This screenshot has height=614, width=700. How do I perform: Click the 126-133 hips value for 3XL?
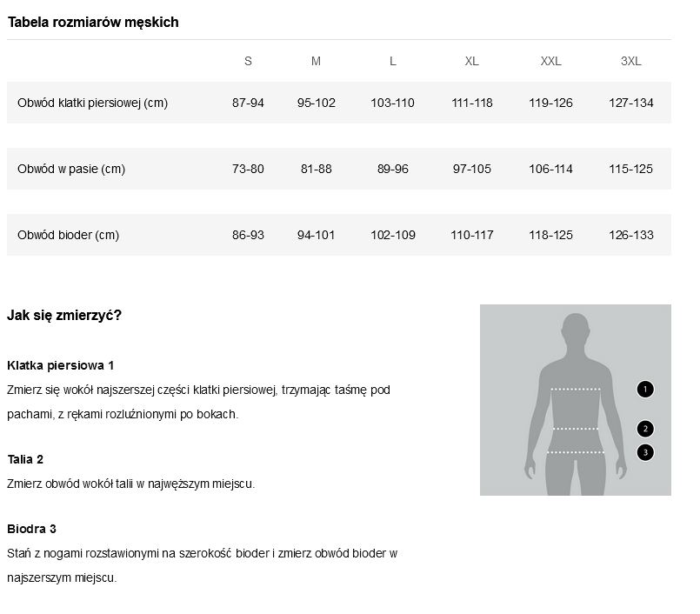point(630,235)
